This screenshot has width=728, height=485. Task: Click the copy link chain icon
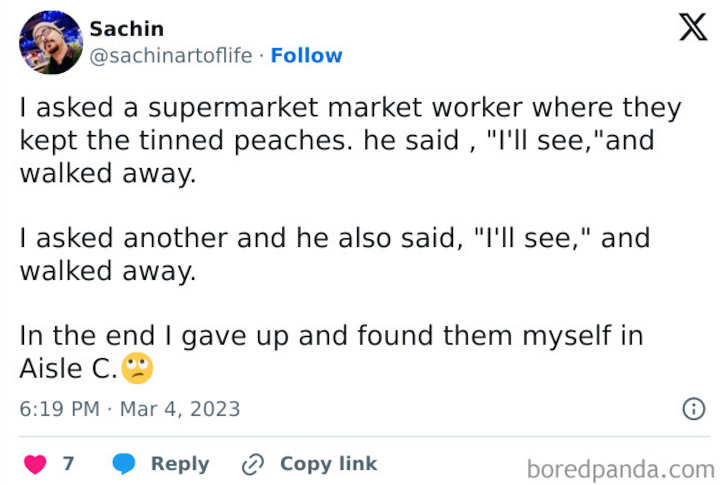253,464
